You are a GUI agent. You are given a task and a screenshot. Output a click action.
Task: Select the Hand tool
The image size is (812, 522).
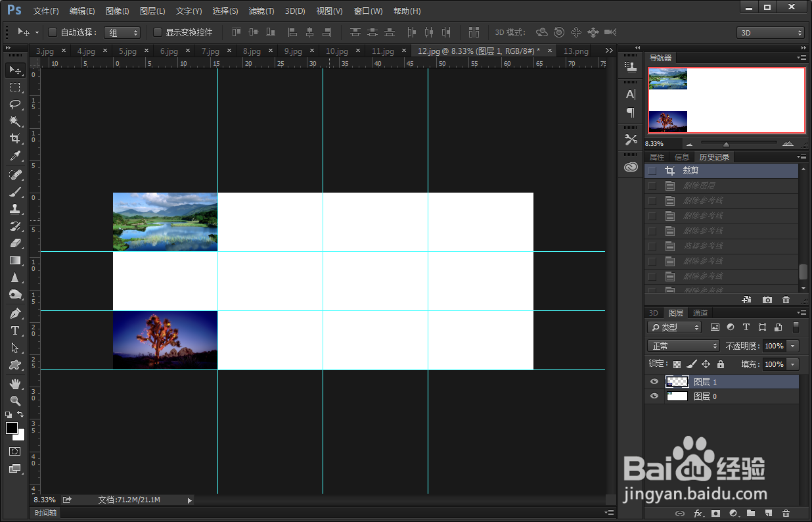pyautogui.click(x=15, y=384)
